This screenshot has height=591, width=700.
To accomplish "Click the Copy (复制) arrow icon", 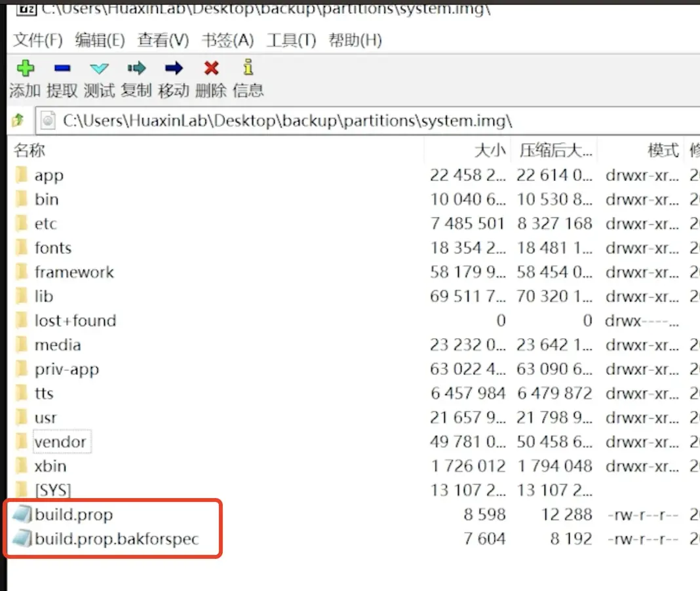I will point(136,67).
